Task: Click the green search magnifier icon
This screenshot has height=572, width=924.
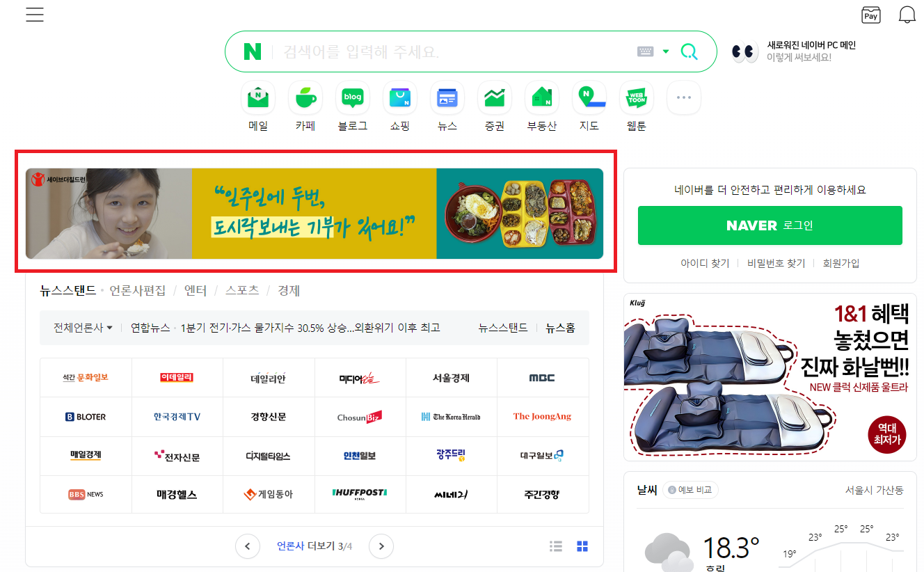Action: (689, 51)
